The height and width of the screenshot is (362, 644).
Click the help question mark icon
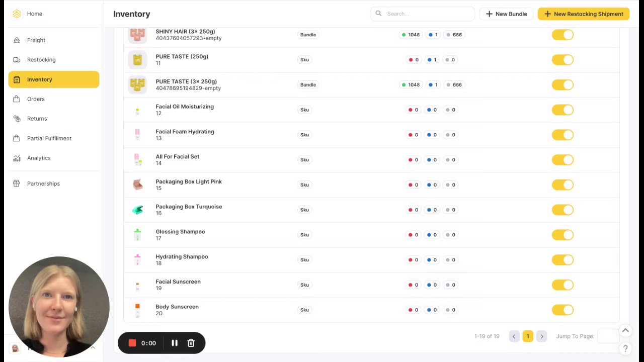(625, 348)
